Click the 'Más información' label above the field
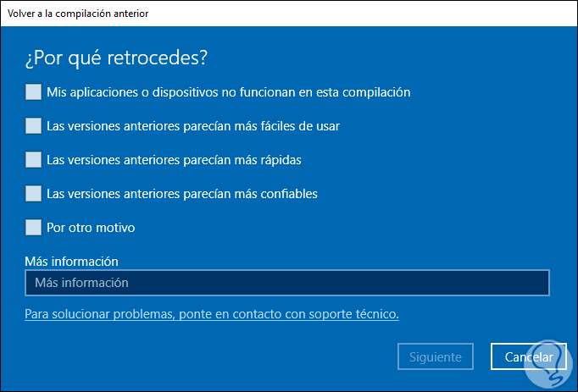The image size is (578, 392). (71, 262)
